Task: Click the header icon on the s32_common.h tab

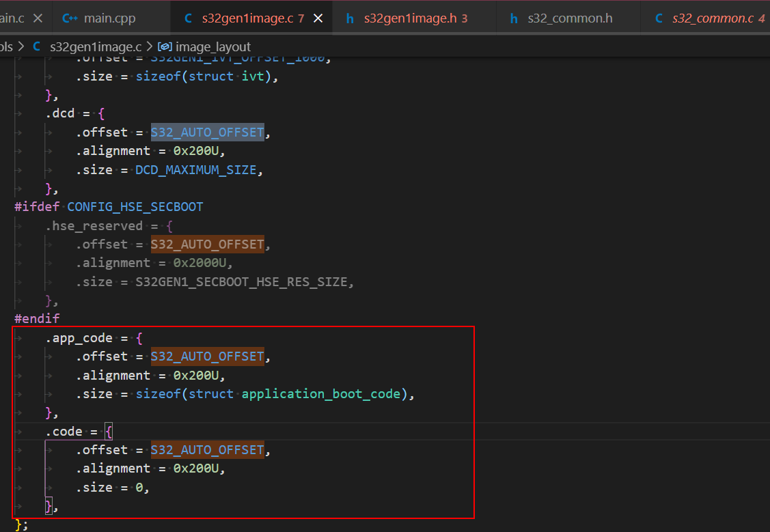Action: pos(514,18)
